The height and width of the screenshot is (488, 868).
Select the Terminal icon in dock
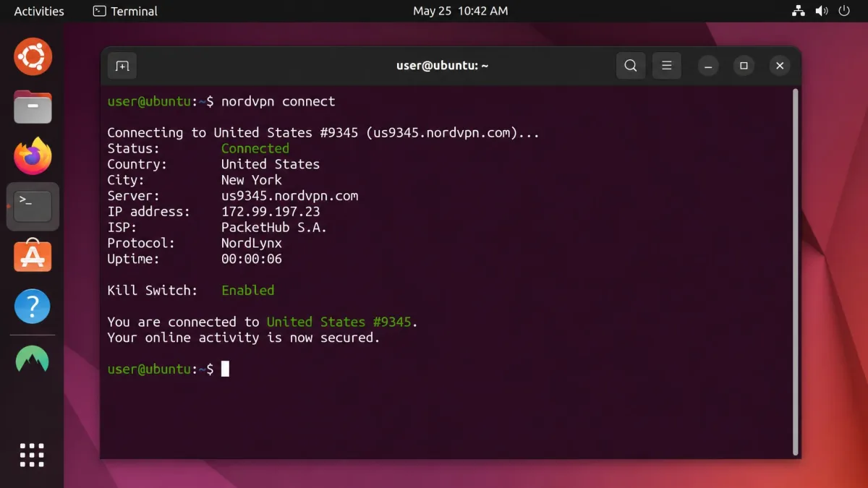pyautogui.click(x=33, y=206)
